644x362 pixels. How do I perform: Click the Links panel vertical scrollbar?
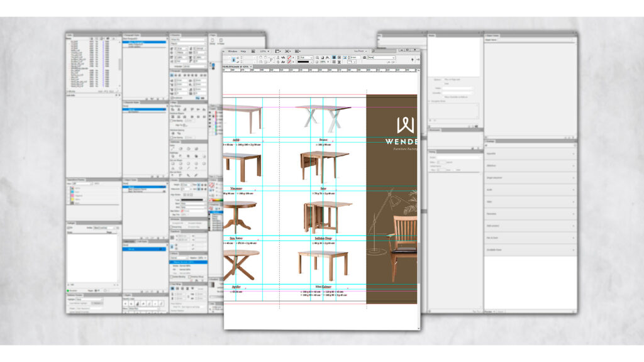pyautogui.click(x=120, y=63)
